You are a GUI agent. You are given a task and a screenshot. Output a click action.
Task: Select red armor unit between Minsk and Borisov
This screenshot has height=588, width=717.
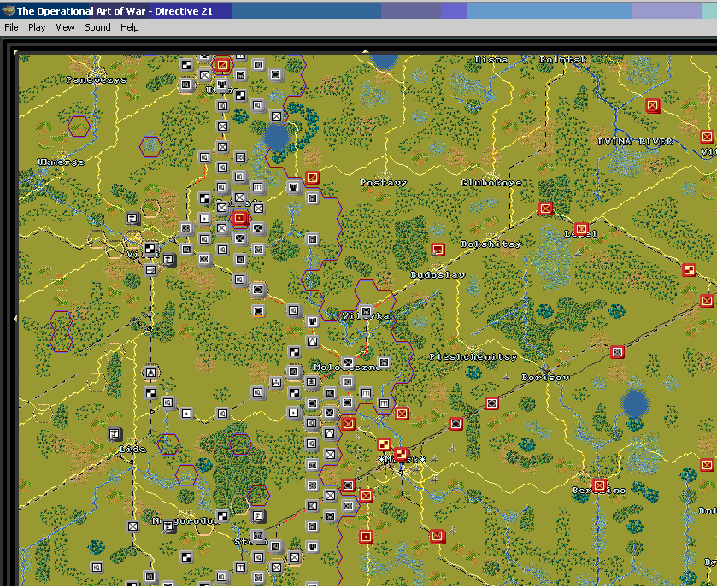click(x=455, y=424)
